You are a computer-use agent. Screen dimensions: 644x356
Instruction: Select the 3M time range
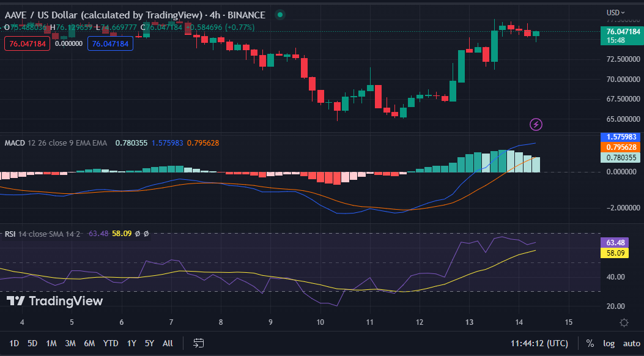(70, 343)
